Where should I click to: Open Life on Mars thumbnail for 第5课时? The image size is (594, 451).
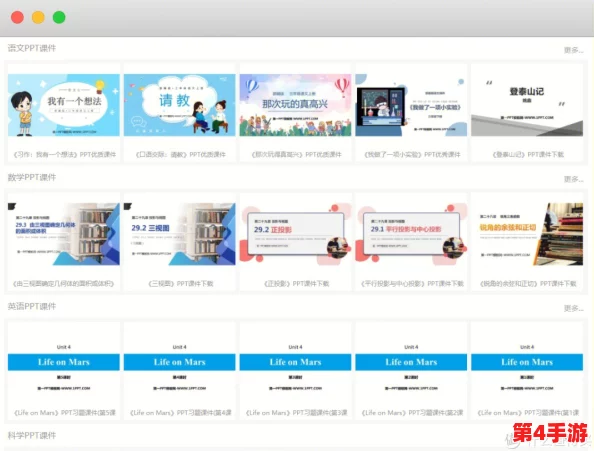64,362
